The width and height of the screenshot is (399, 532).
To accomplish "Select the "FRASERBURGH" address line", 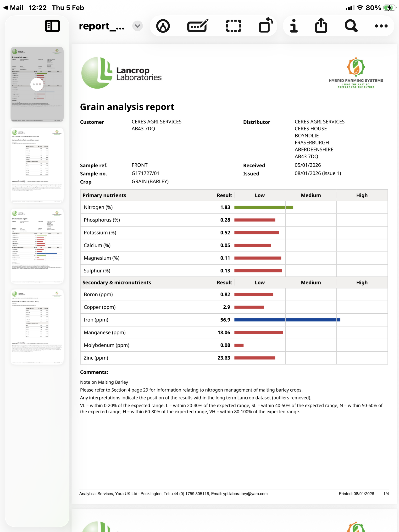I will coord(312,143).
